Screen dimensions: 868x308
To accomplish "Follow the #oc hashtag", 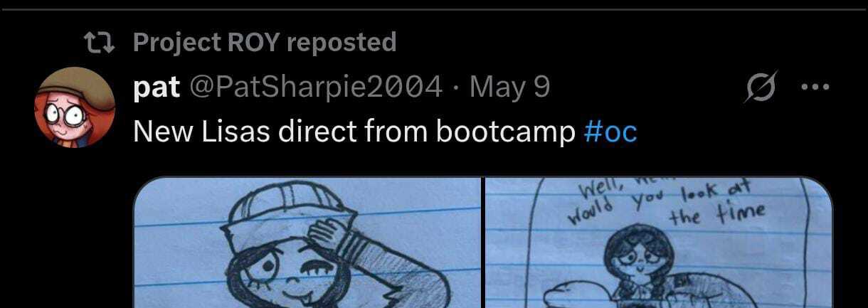I will point(610,132).
